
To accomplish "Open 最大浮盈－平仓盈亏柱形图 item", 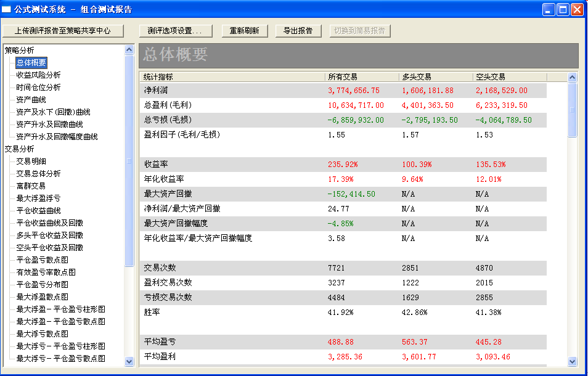I will pyautogui.click(x=61, y=309).
